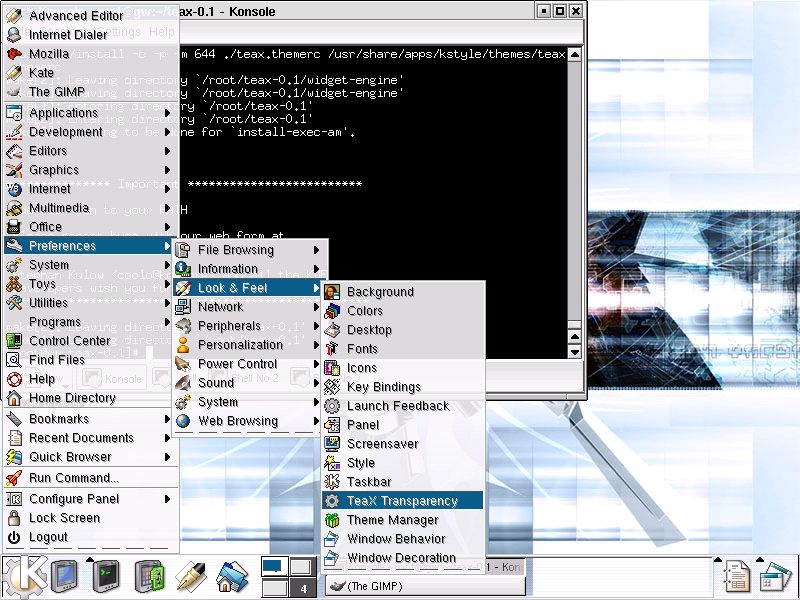Screen dimensions: 800x600
Task: Open Kate from recent applications
Action: 89,72
